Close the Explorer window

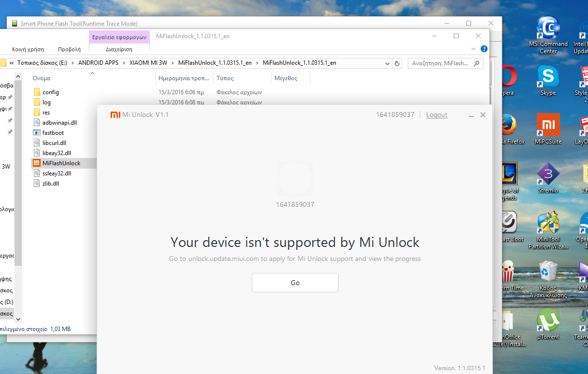click(x=478, y=36)
